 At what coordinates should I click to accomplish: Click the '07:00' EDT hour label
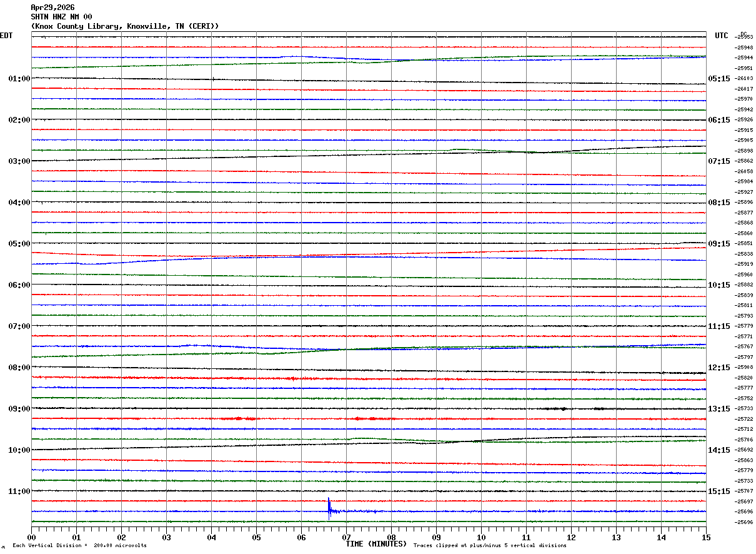19,326
